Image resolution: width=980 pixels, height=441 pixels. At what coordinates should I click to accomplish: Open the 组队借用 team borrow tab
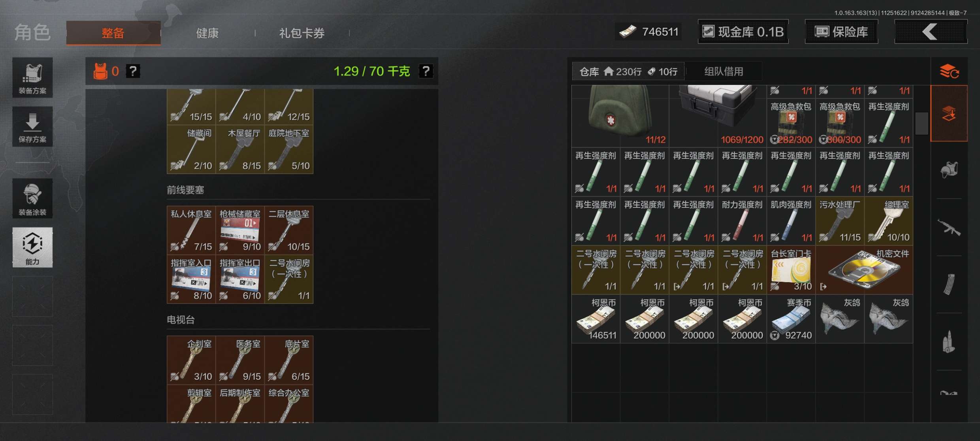724,72
